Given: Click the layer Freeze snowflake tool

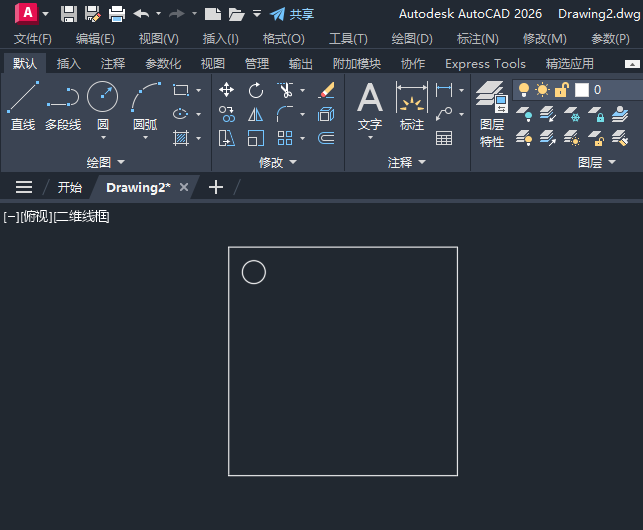Looking at the screenshot, I should (x=572, y=114).
